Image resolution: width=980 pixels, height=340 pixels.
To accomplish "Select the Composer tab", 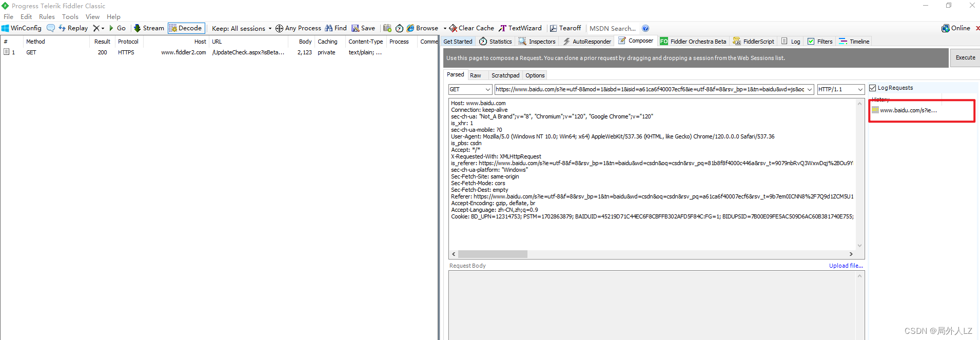I will coord(636,41).
